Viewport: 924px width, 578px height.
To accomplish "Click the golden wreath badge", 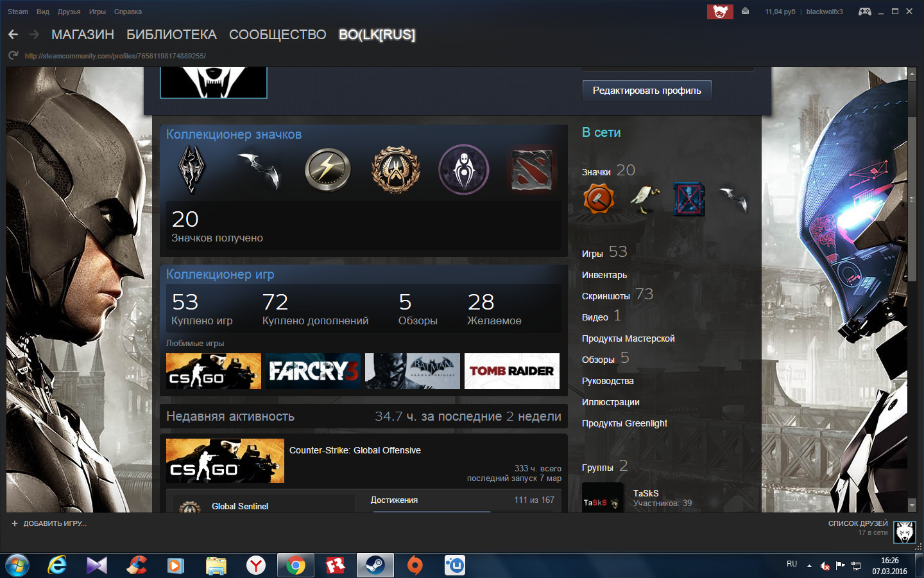I will (396, 170).
